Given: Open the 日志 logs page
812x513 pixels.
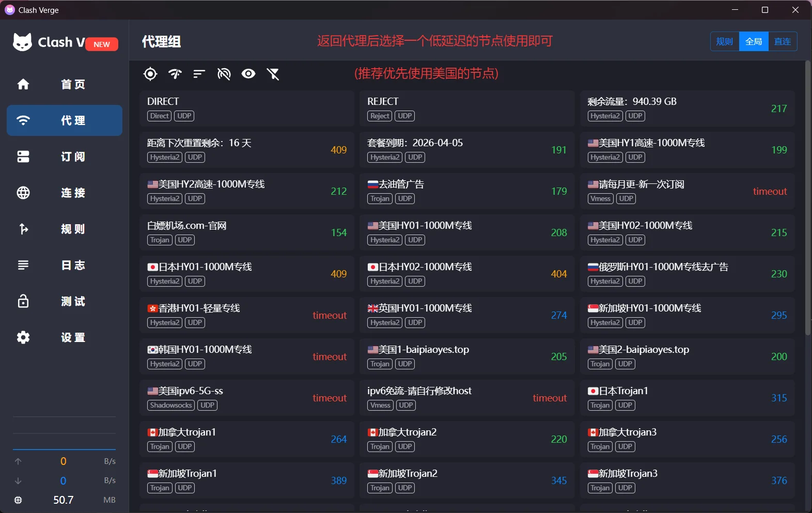Looking at the screenshot, I should [x=65, y=265].
